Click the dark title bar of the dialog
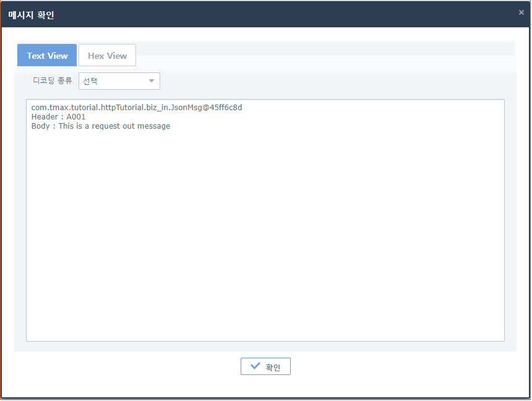532x401 pixels. tap(278, 14)
